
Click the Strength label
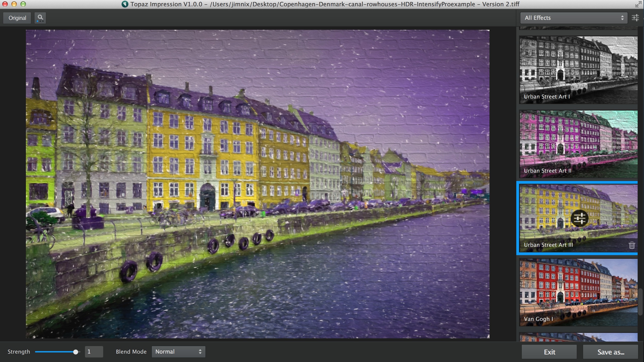pyautogui.click(x=19, y=352)
